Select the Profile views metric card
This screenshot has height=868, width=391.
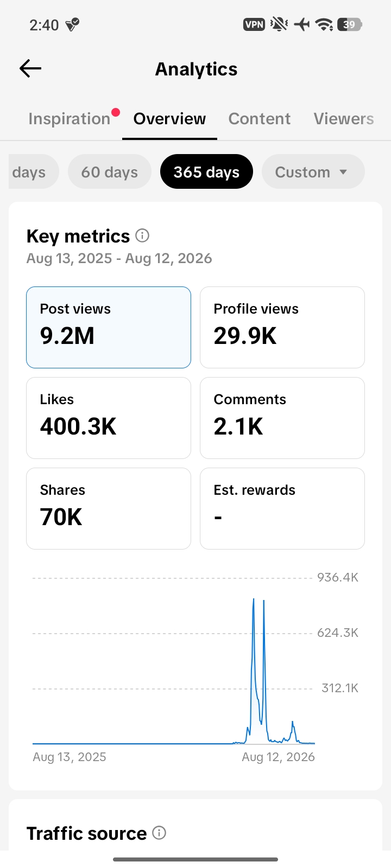(x=282, y=327)
